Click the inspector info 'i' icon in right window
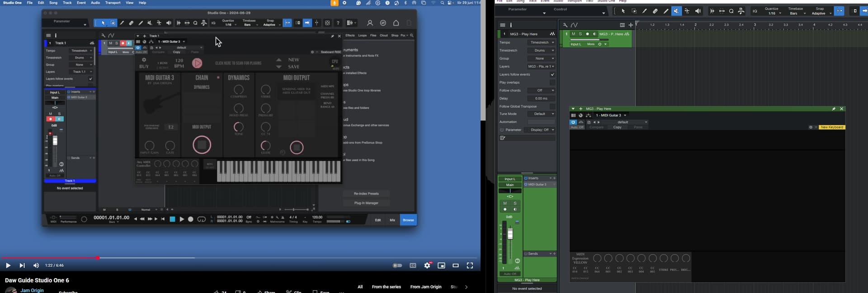The width and height of the screenshot is (868, 293). coord(511,25)
